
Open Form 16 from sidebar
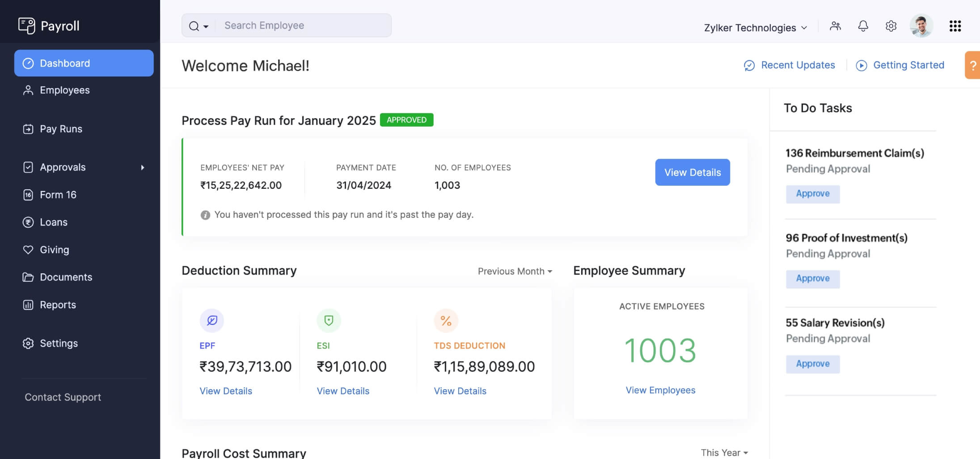click(58, 195)
